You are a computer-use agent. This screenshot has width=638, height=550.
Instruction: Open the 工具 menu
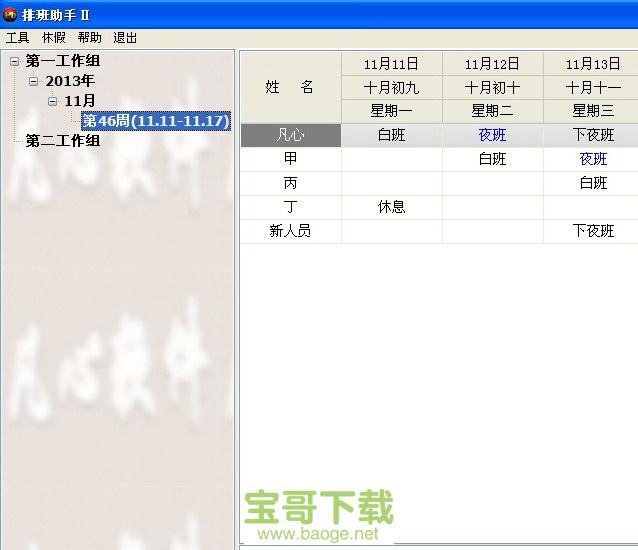coord(17,38)
